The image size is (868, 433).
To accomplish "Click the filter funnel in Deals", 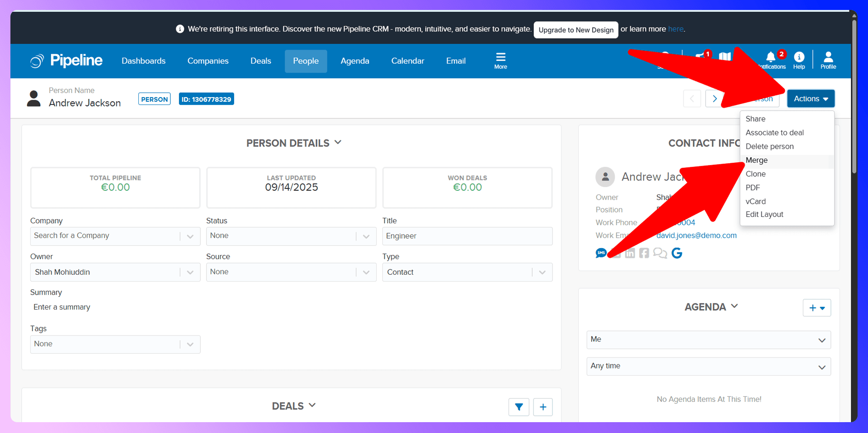I will [519, 407].
